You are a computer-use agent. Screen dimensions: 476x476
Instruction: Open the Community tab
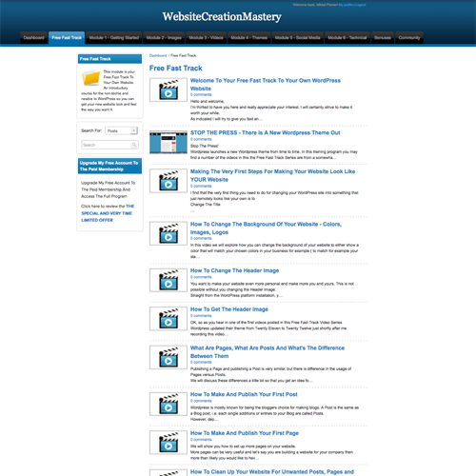click(x=409, y=37)
